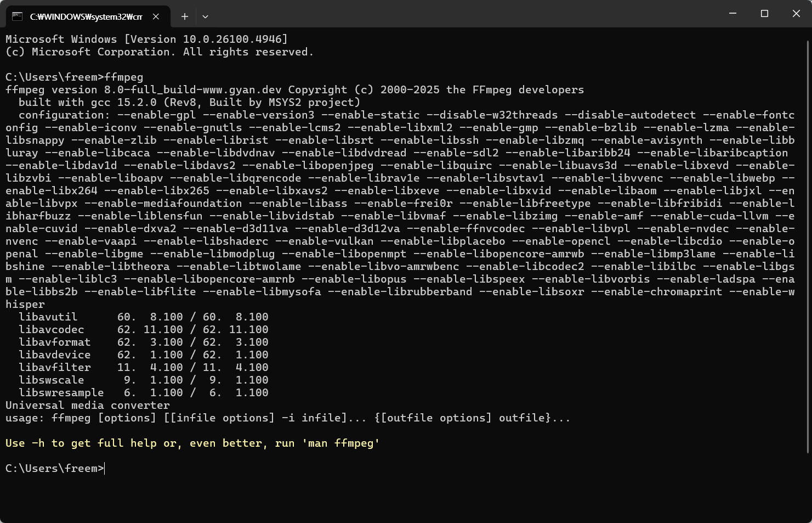Click the 'usage: ffmpeg [options]' line
812x523 pixels.
[288, 418]
